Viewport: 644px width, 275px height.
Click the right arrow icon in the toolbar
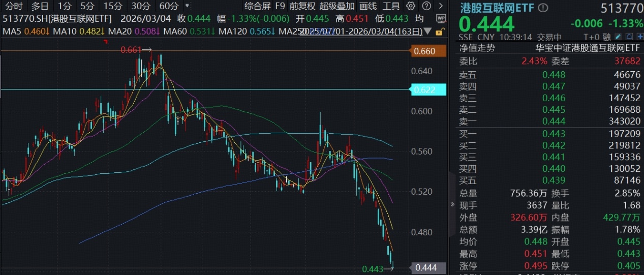[x=440, y=6]
